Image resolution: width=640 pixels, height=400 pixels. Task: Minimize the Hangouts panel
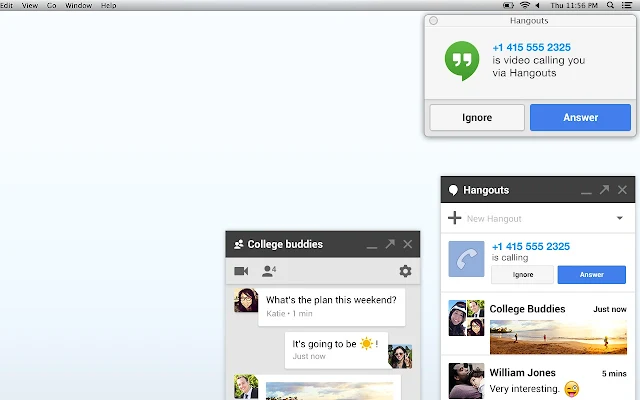586,192
